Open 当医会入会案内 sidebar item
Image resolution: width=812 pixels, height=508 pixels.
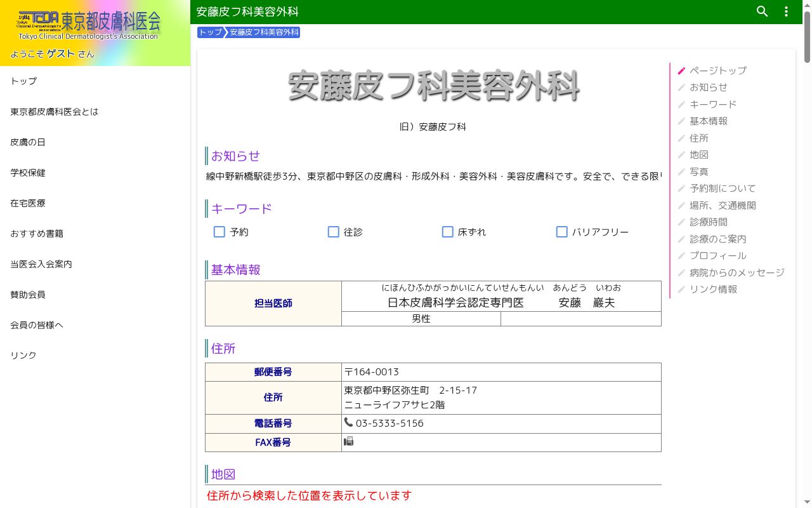pyautogui.click(x=95, y=264)
